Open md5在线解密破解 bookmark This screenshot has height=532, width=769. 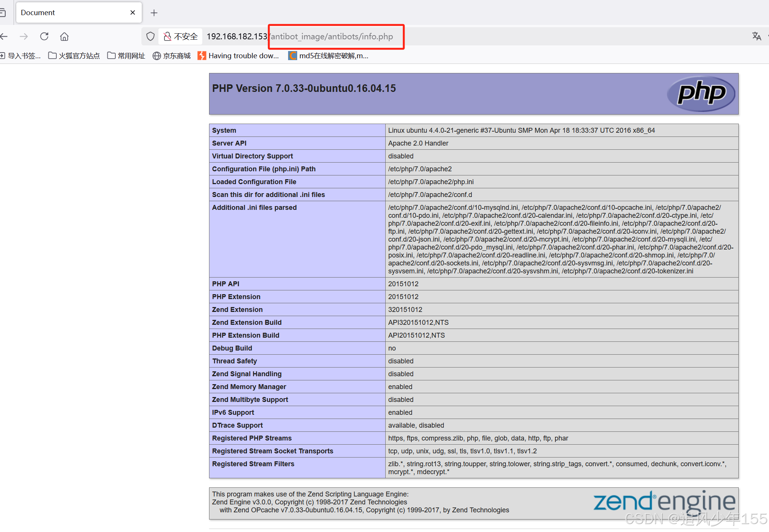[329, 56]
